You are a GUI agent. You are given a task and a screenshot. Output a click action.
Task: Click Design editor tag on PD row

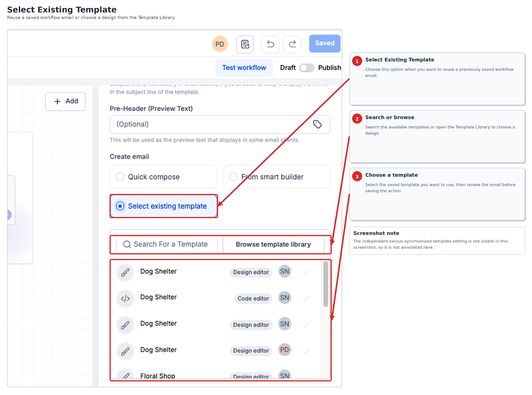point(251,351)
